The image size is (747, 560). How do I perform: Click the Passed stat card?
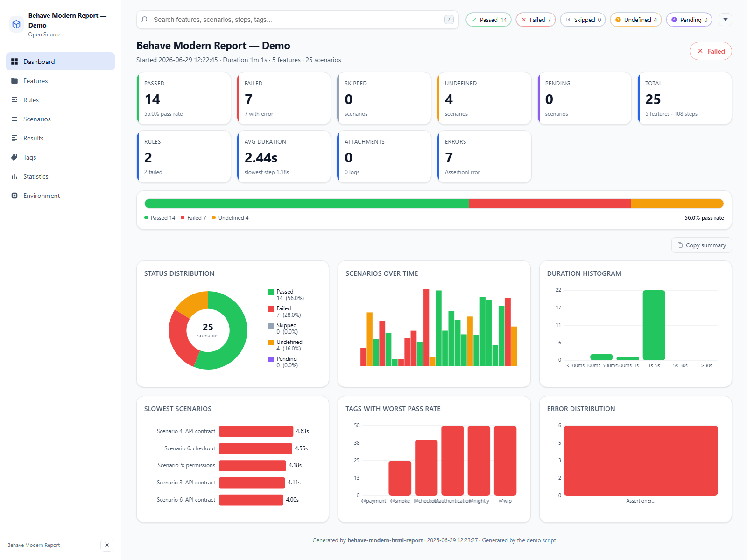point(184,98)
